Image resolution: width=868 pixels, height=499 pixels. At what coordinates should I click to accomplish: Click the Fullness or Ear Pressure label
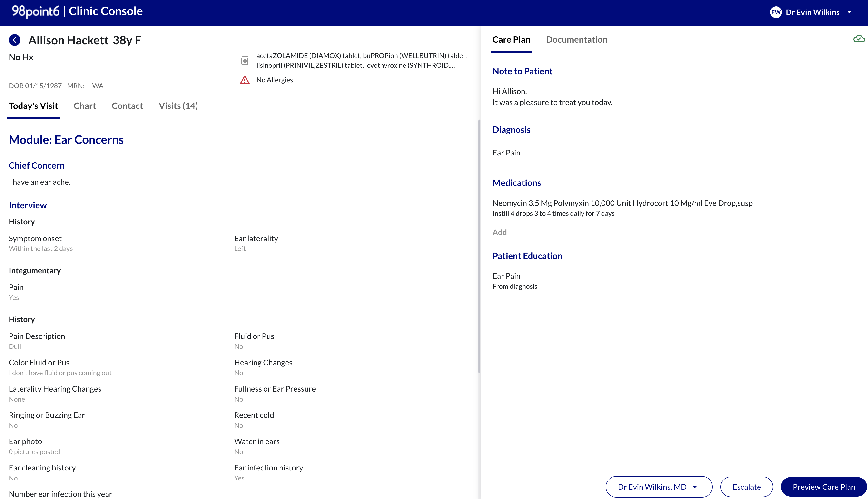[275, 389]
